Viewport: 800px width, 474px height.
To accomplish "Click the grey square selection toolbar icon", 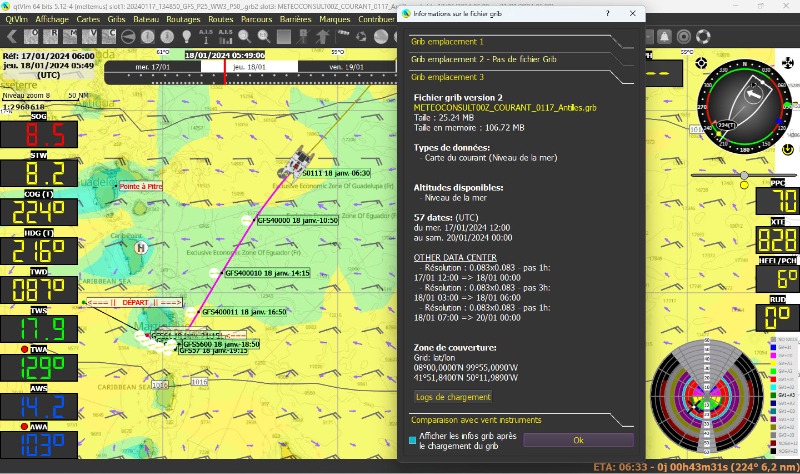I will 284,37.
